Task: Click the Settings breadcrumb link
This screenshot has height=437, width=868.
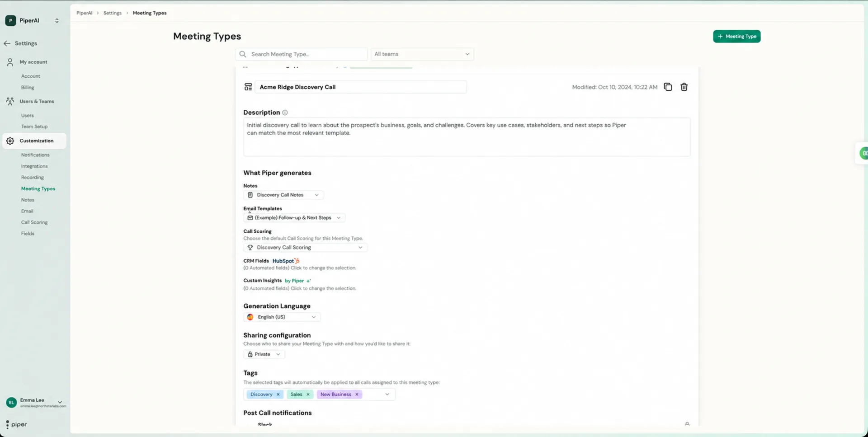Action: click(112, 13)
